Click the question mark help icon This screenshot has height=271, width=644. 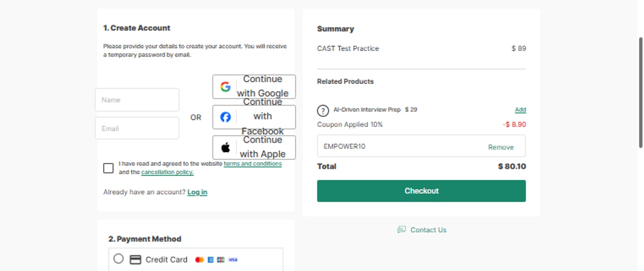[323, 111]
